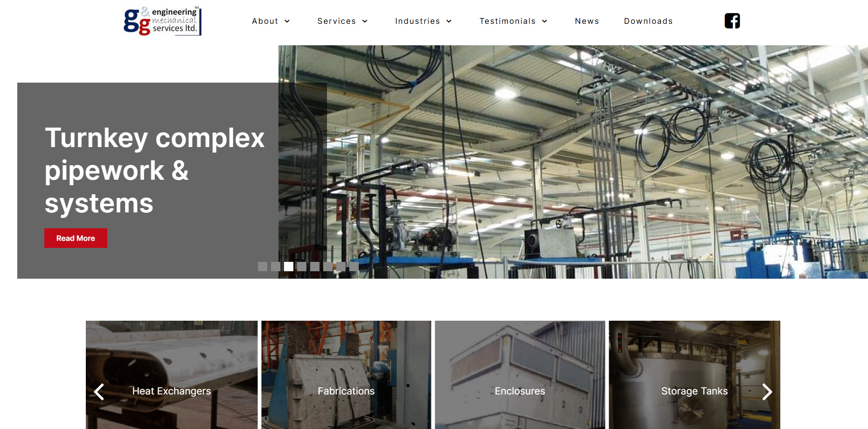The image size is (868, 429).
Task: Expand the Testimonials dropdown arrow
Action: (x=545, y=21)
